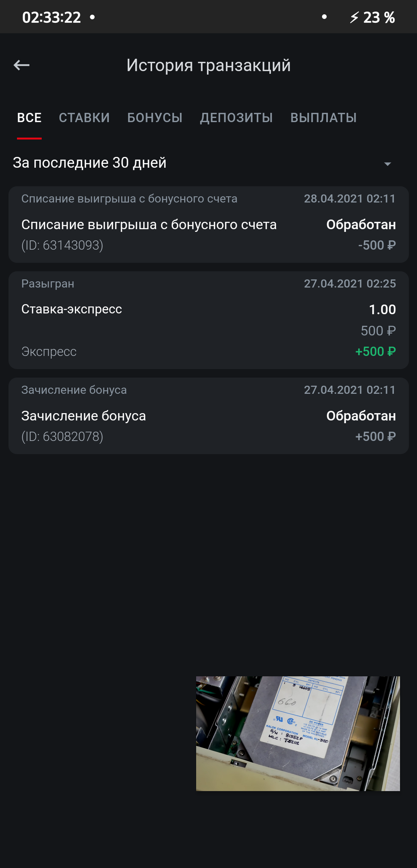This screenshot has width=417, height=868.
Task: Tap the hard drive photo thumbnail
Action: pyautogui.click(x=298, y=734)
